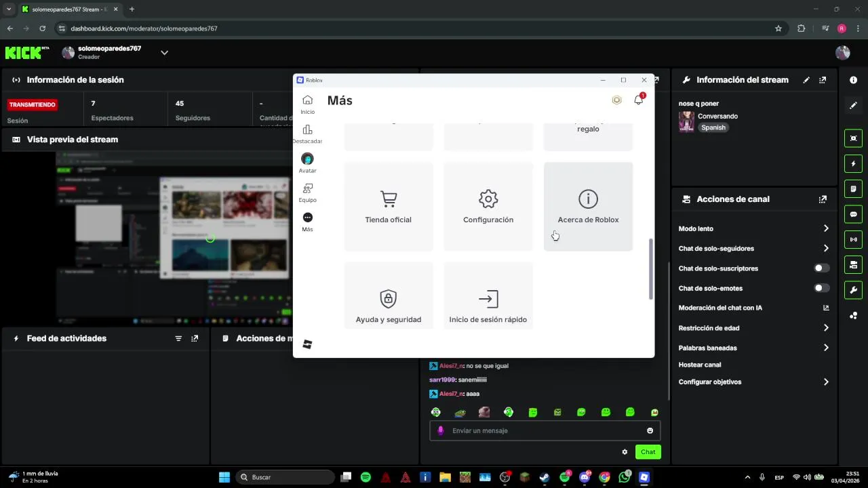Image resolution: width=868 pixels, height=488 pixels.
Task: Click the info icon in Kick right rail
Action: pos(853,80)
